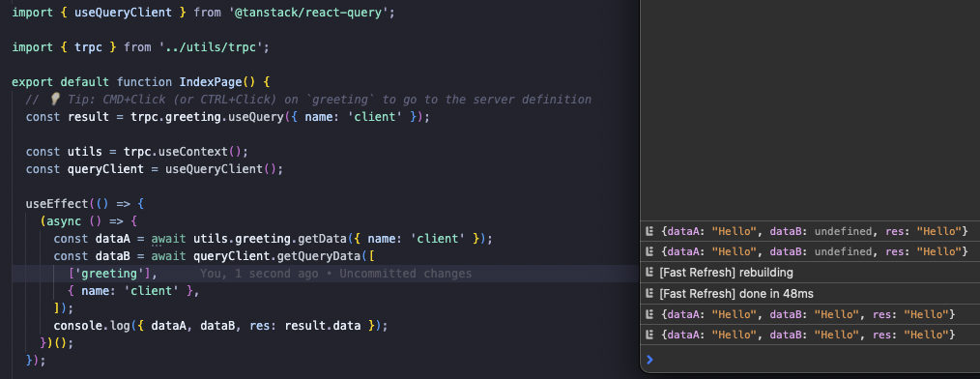Click the 'You, 1 second ago • Uncommitted changes' blame annotation
Image resolution: width=980 pixels, height=379 pixels.
coord(335,274)
